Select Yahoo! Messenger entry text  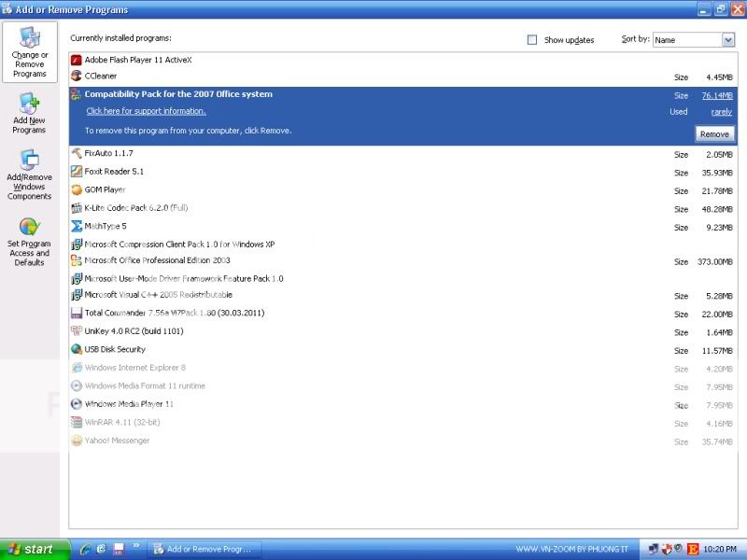click(x=118, y=441)
